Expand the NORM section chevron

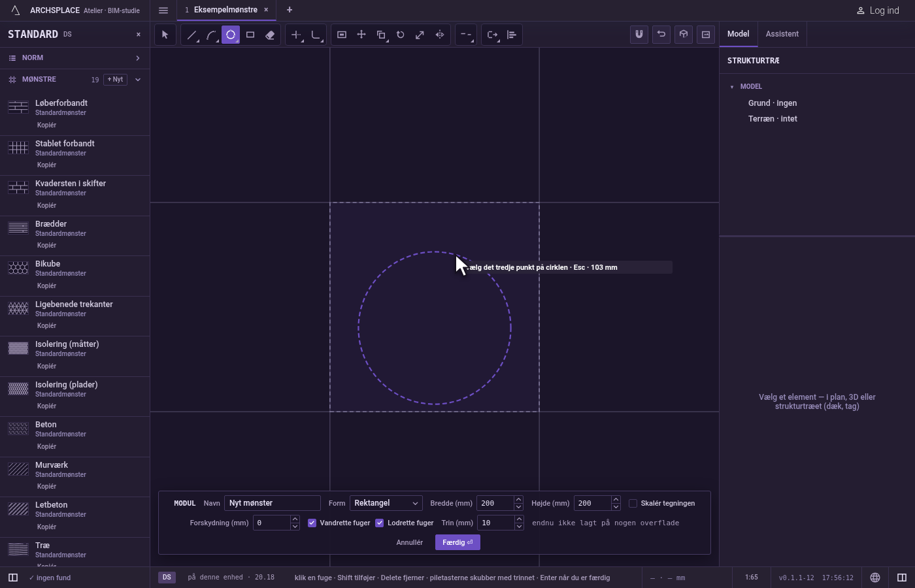tap(138, 58)
